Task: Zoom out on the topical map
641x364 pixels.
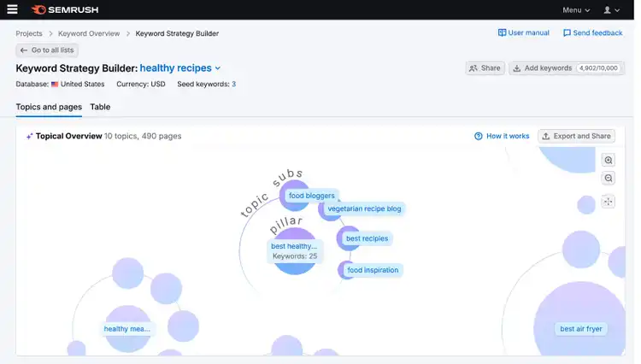Action: [609, 178]
